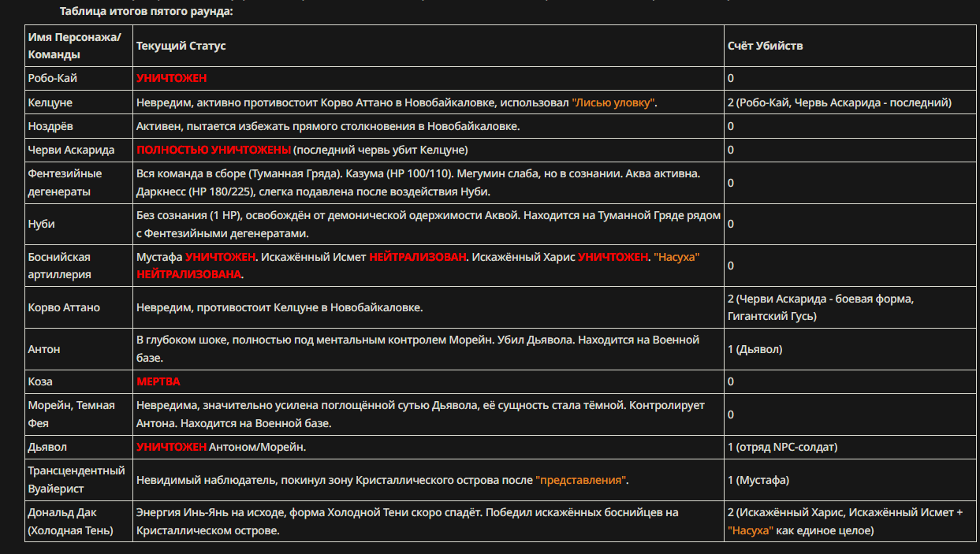Click status starting 'Вся команда в сборе'
980x554 pixels.
coord(428,182)
